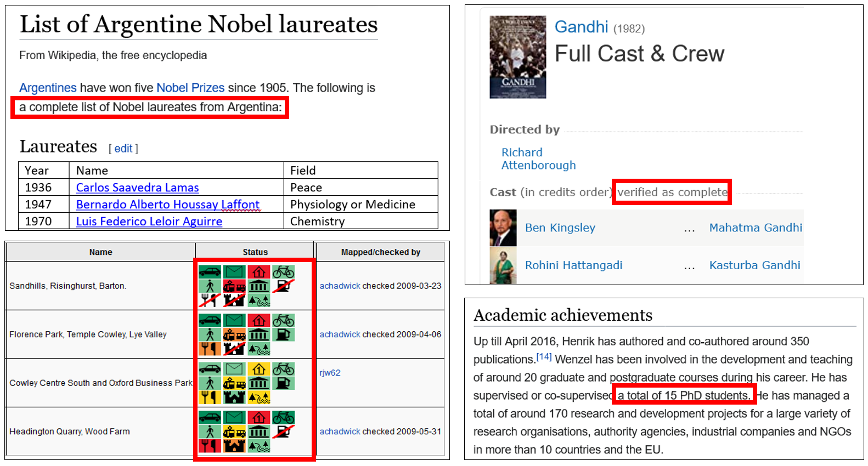Click the Gandhi movie poster thumbnail
The width and height of the screenshot is (868, 466).
coord(517,57)
